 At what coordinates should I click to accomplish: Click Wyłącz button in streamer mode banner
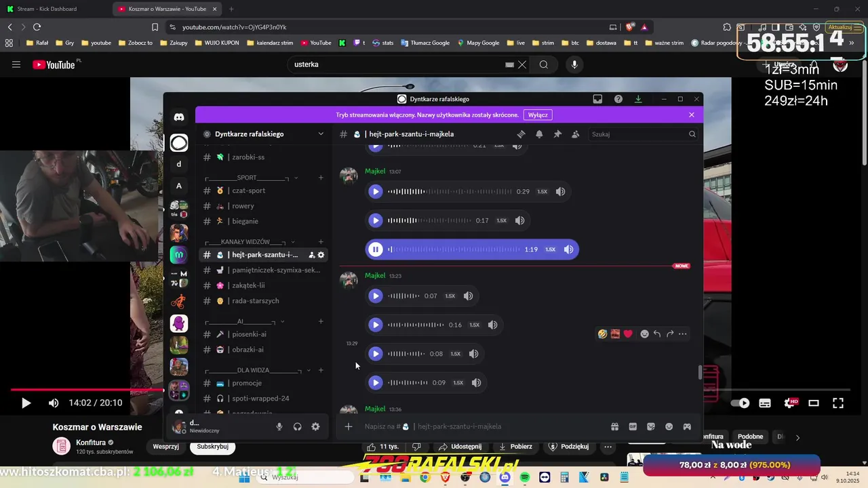pyautogui.click(x=538, y=115)
